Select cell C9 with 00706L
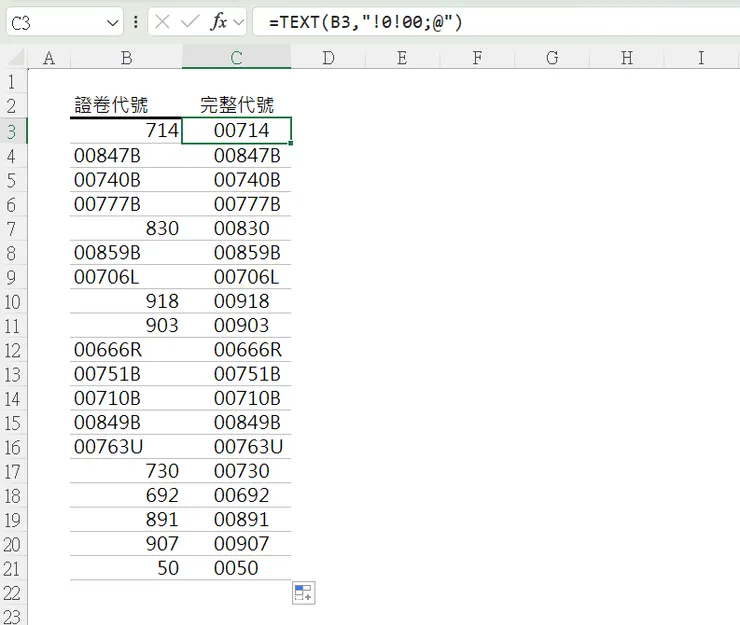The image size is (740, 625). 236,277
